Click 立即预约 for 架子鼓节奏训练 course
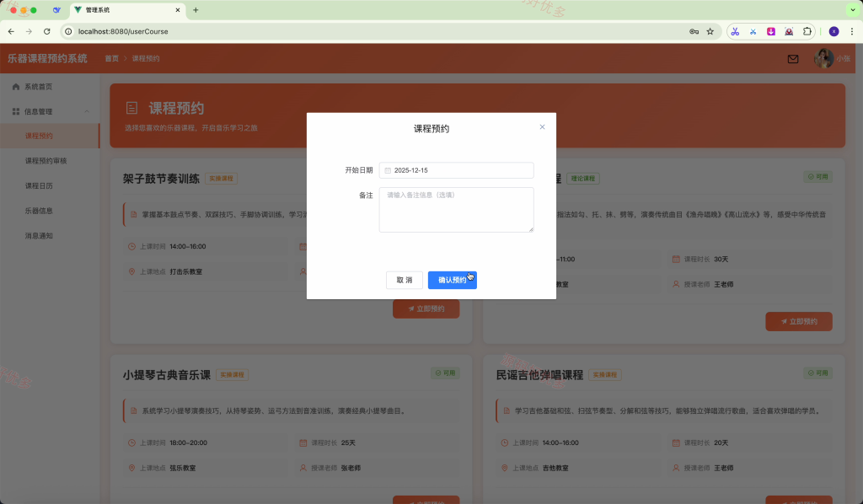This screenshot has width=863, height=504. pyautogui.click(x=426, y=308)
